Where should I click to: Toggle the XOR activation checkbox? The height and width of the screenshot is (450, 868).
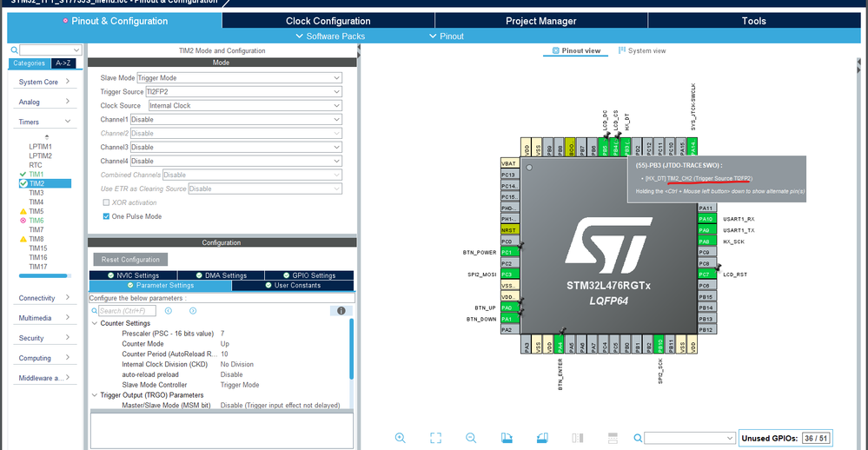pos(107,202)
